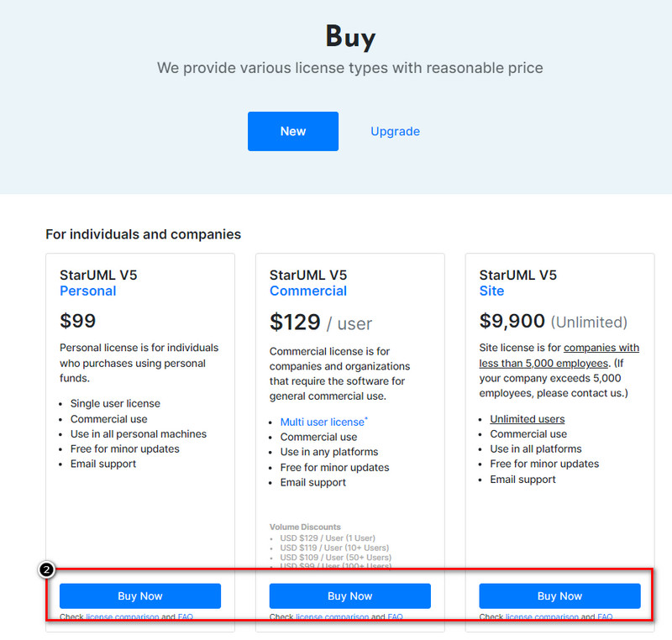This screenshot has height=640, width=672.
Task: Open license comparison link under Commercial
Action: coord(332,616)
